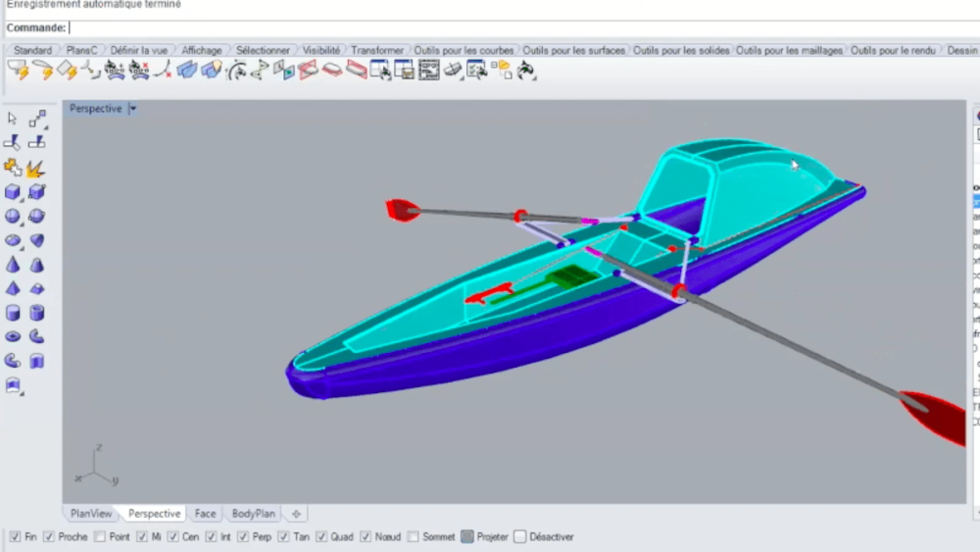The height and width of the screenshot is (552, 980).
Task: Open the BodyPlan viewport tab
Action: [x=253, y=514]
